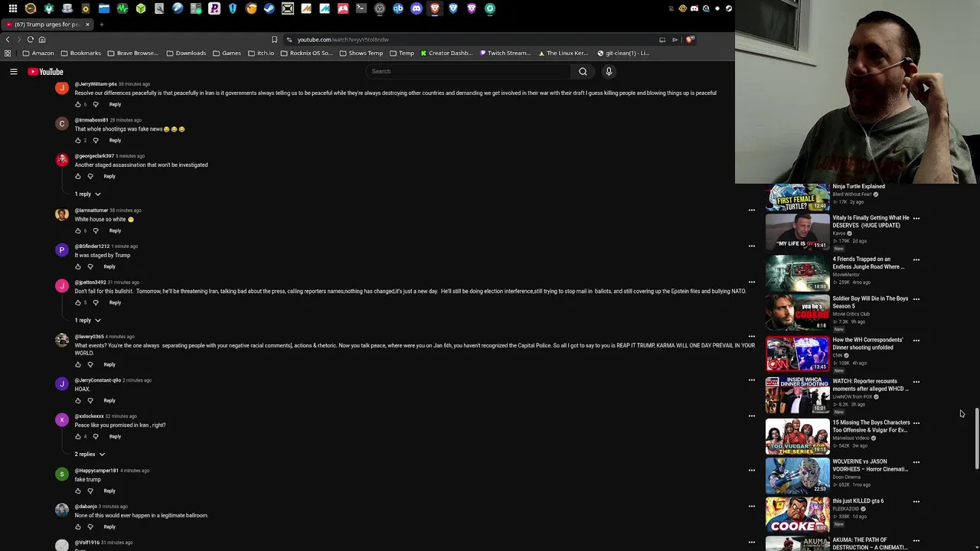Reply to @Immaboss81's comment

click(x=115, y=140)
